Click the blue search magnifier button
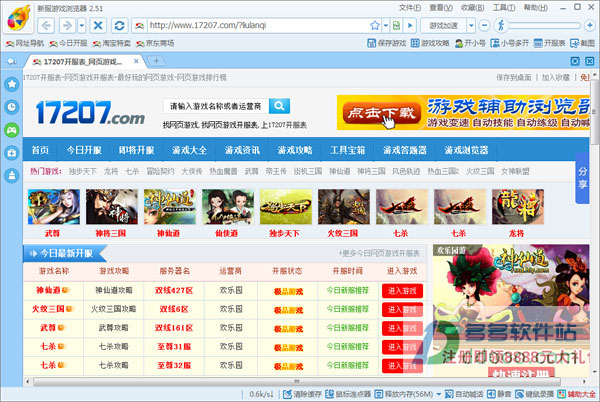 (279, 106)
